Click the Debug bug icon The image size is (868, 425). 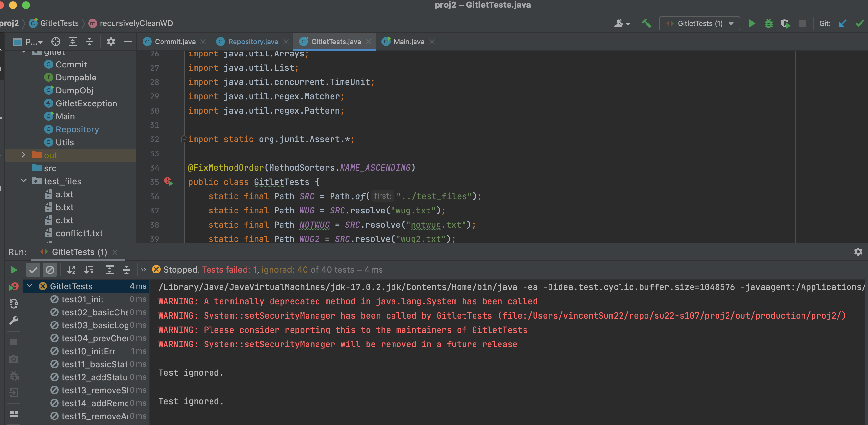(x=769, y=24)
